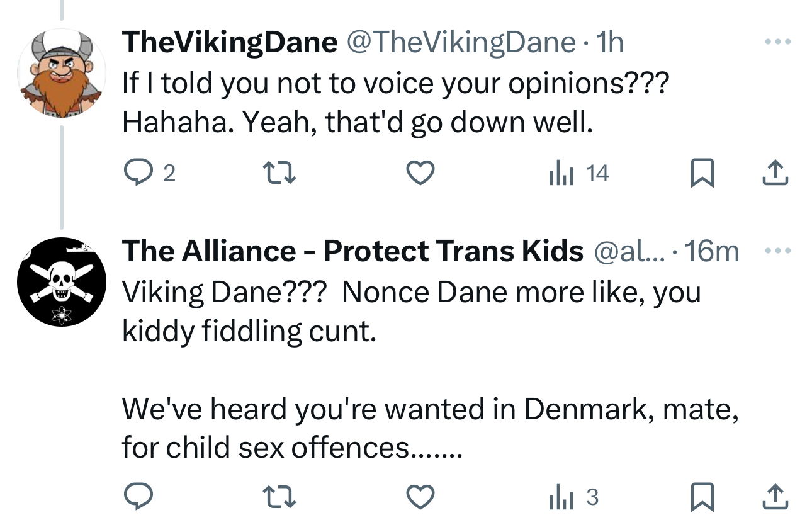The image size is (812, 520).
Task: Open The Alliance - Protect Trans Kids profile
Action: 352,251
